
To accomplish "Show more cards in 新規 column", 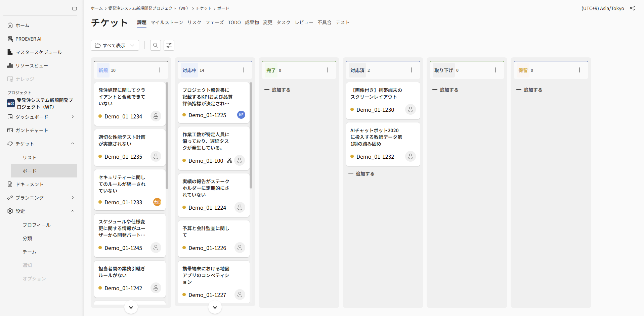I will tap(131, 307).
